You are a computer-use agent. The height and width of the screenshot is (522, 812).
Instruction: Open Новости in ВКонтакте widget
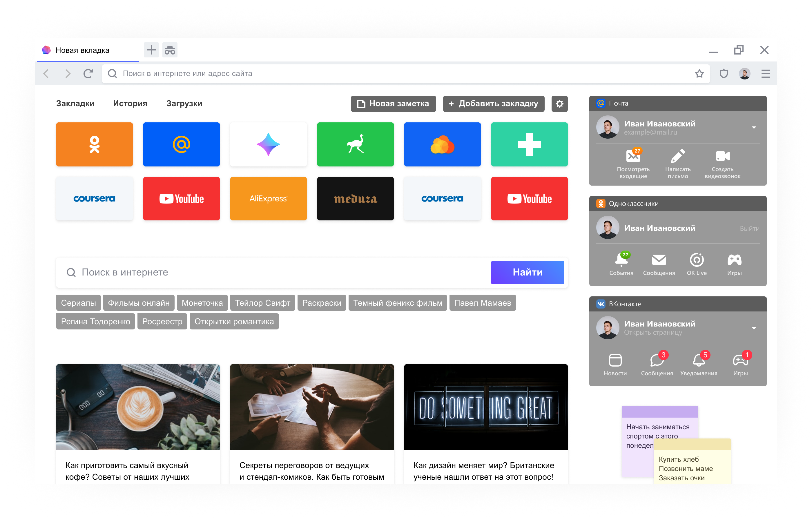[615, 364]
